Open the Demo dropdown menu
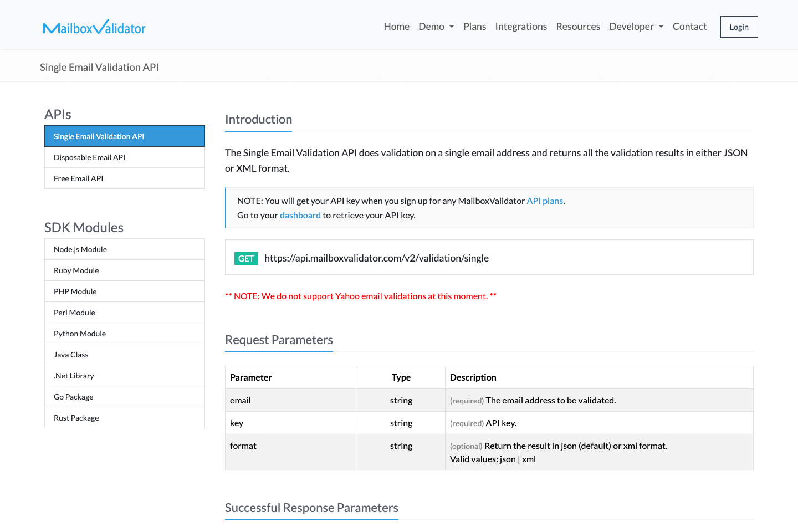The width and height of the screenshot is (798, 532). point(436,26)
